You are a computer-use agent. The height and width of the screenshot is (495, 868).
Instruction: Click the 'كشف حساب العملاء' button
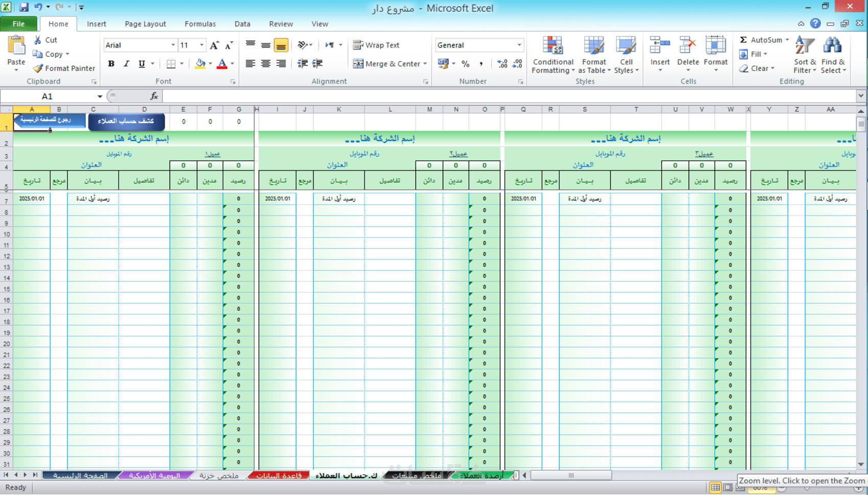coord(126,121)
